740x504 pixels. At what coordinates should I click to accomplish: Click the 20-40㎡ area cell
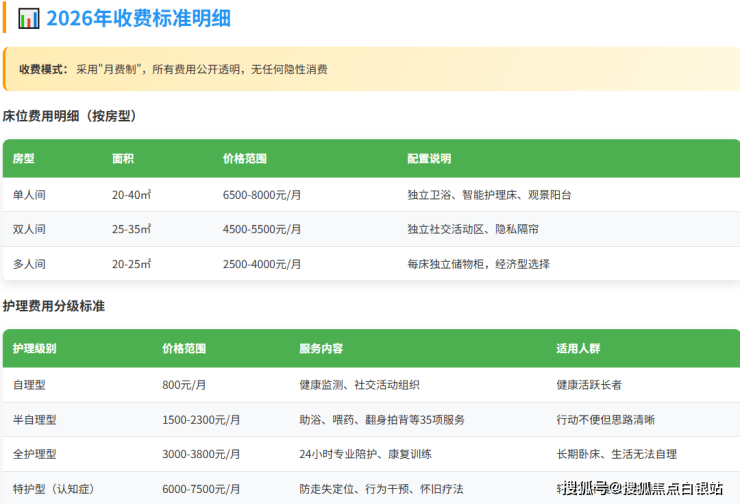[x=131, y=195]
